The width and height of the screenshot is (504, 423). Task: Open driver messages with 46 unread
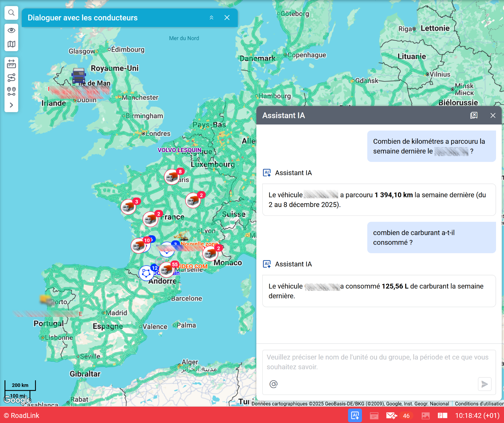[392, 416]
